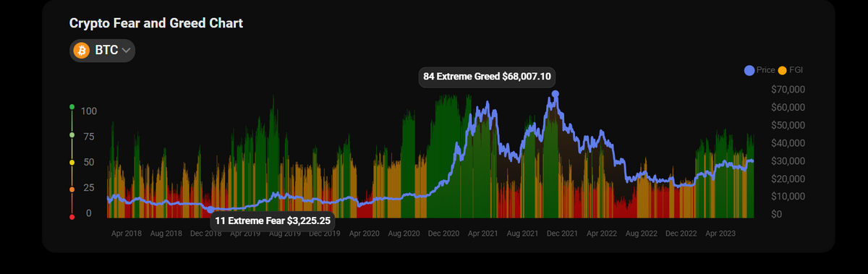Screen dimensions: 868x274
Task: Click the 75 FGI scale label
Action: [90, 136]
